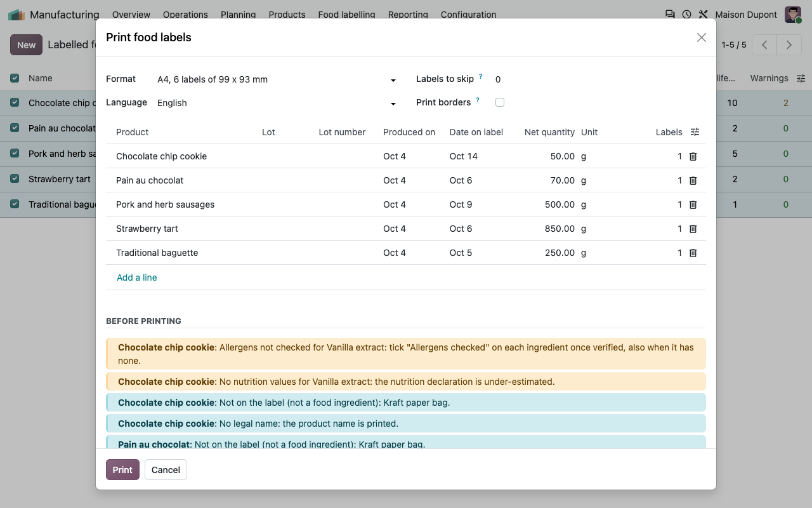Open the developer tools wrench icon
The width and height of the screenshot is (812, 508).
pos(703,14)
